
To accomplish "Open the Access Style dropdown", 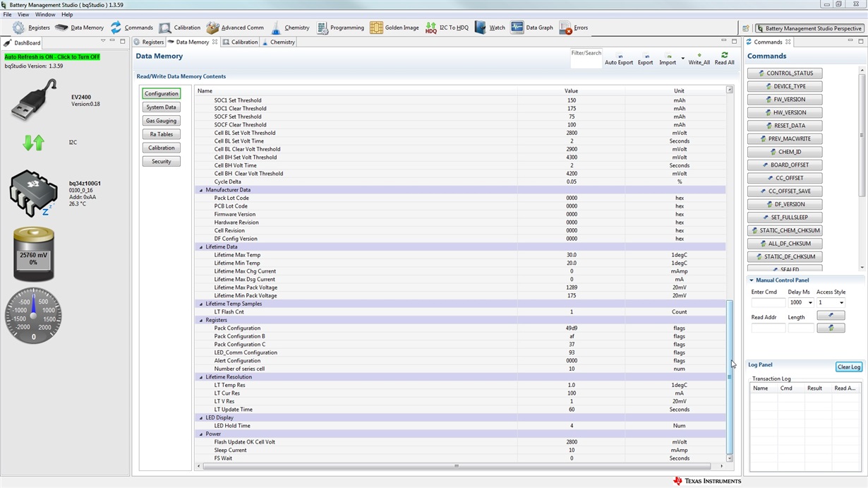I will tap(840, 302).
